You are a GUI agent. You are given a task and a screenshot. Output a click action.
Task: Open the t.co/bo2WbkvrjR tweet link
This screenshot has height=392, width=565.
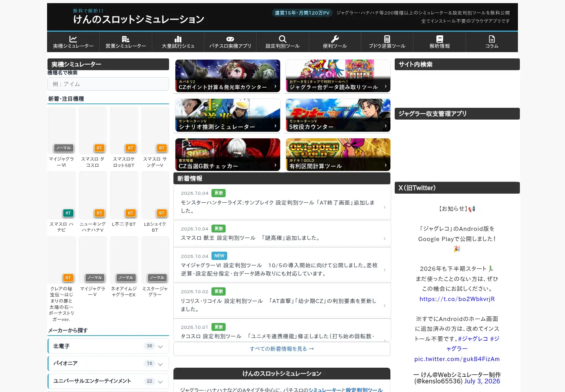point(457,299)
